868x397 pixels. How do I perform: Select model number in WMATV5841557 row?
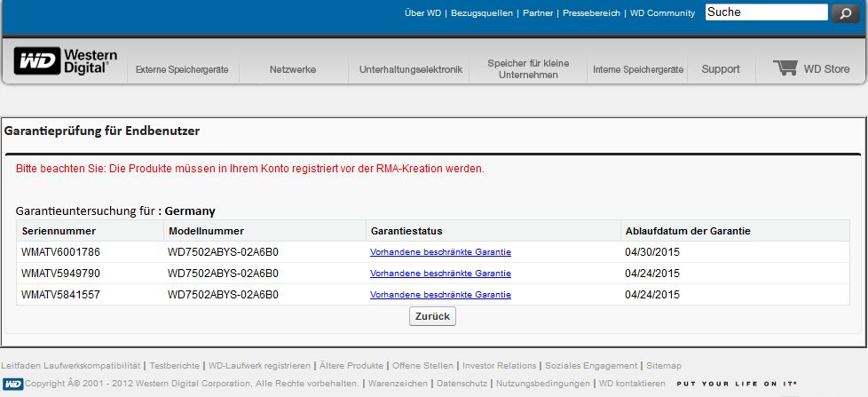coord(223,295)
